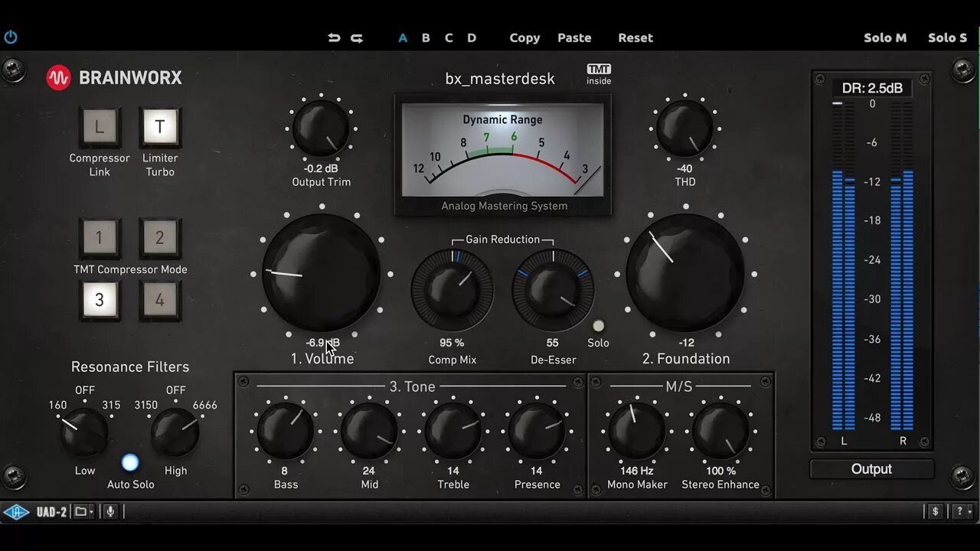Viewport: 980px width, 551px height.
Task: Click the large Foundation knob
Action: tap(685, 272)
